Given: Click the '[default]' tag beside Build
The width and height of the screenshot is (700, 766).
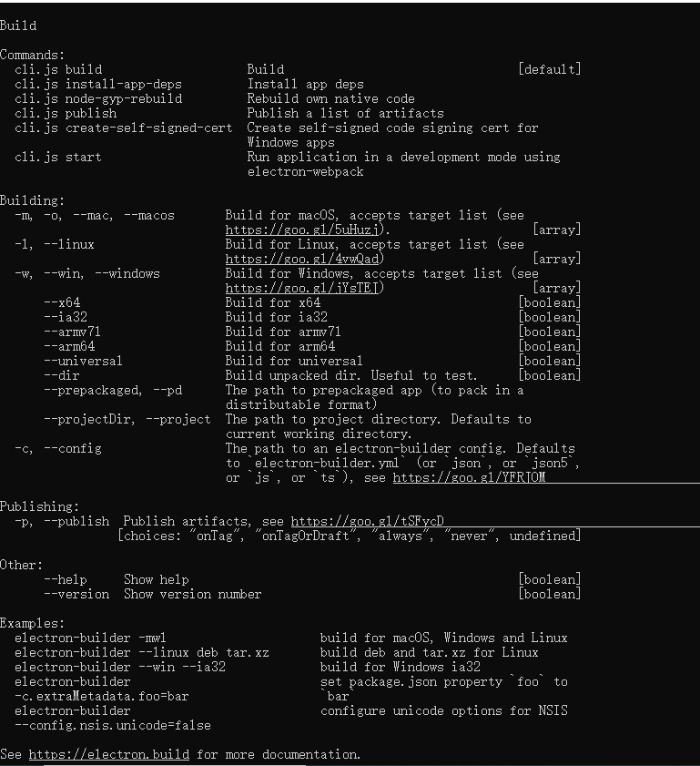Looking at the screenshot, I should point(550,69).
